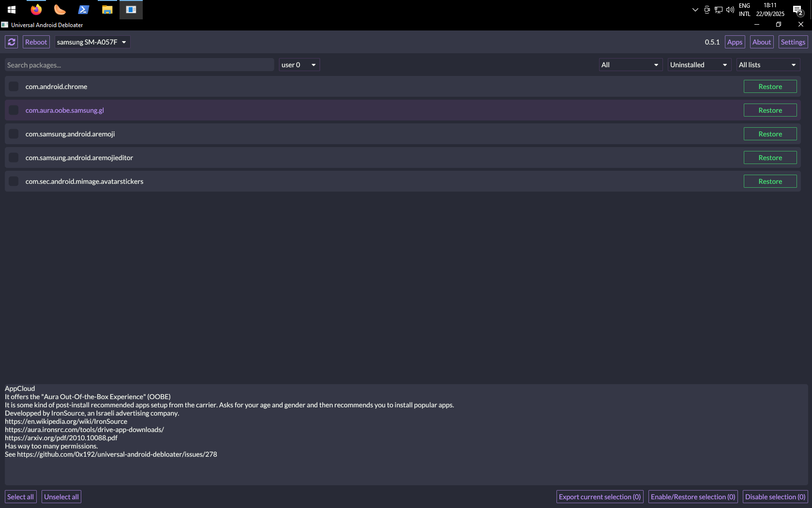This screenshot has width=812, height=508.
Task: Show hidden system tray icons
Action: (x=695, y=10)
